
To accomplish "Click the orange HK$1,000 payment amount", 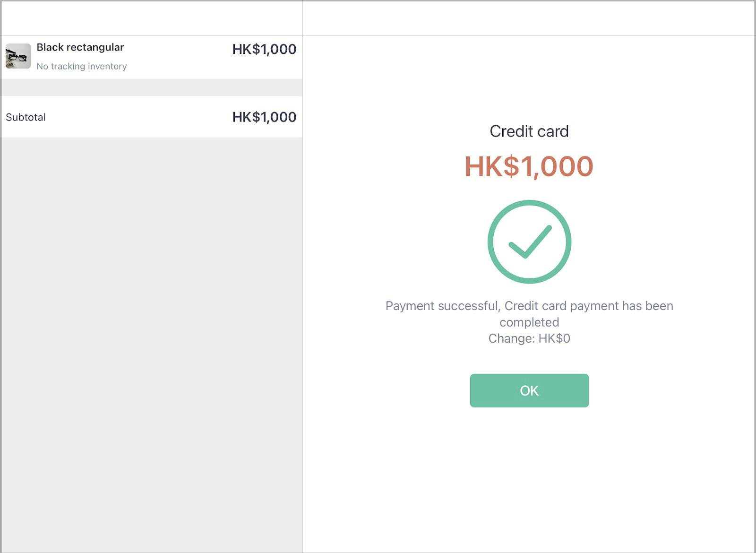I will click(529, 166).
